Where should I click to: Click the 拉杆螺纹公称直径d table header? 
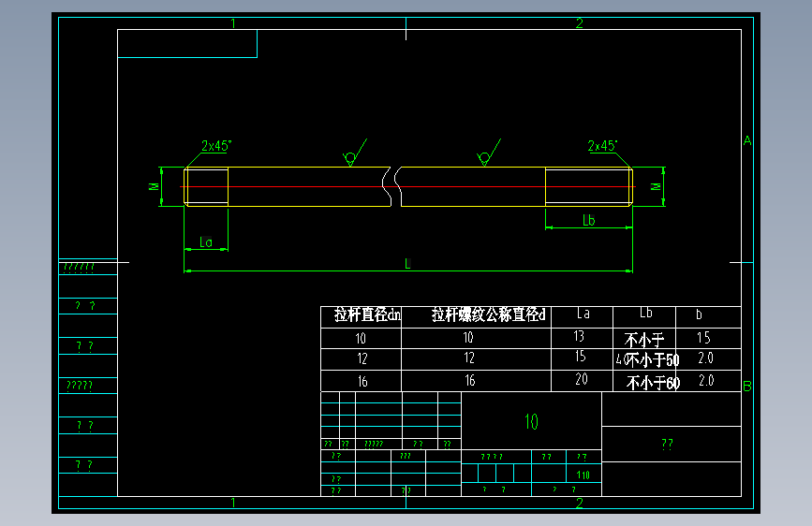[488, 314]
